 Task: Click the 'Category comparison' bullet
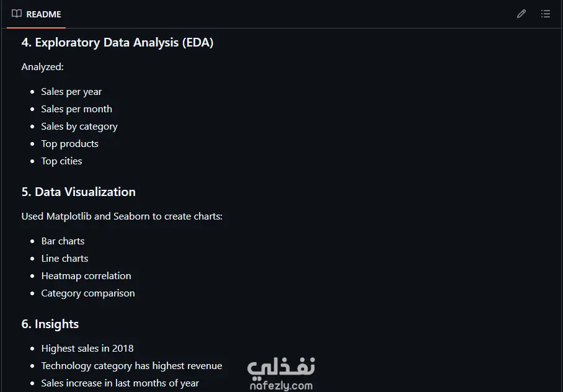pyautogui.click(x=88, y=293)
